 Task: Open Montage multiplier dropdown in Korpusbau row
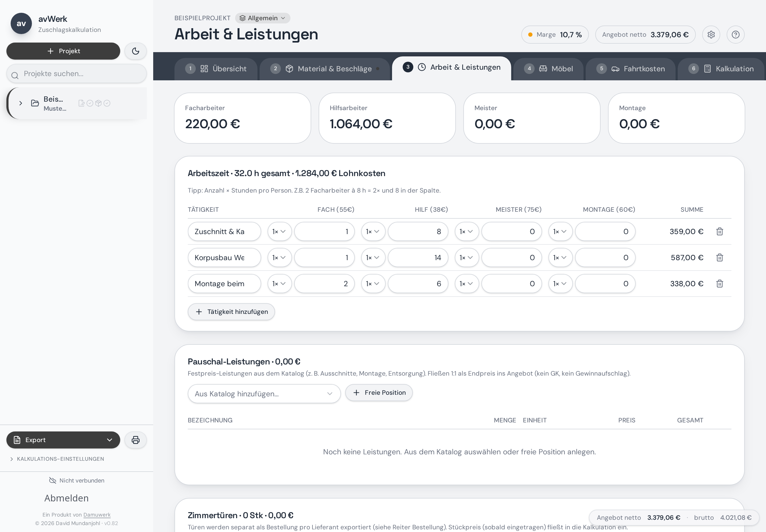(560, 257)
